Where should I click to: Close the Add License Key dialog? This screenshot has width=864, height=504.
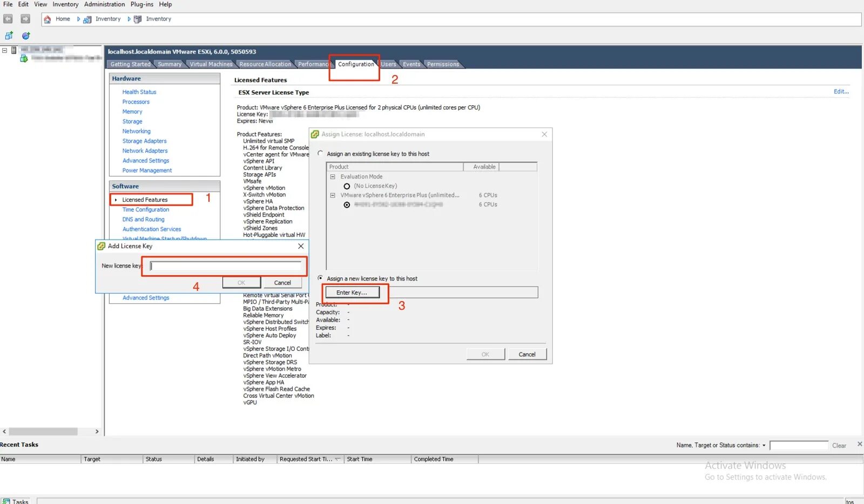click(301, 246)
